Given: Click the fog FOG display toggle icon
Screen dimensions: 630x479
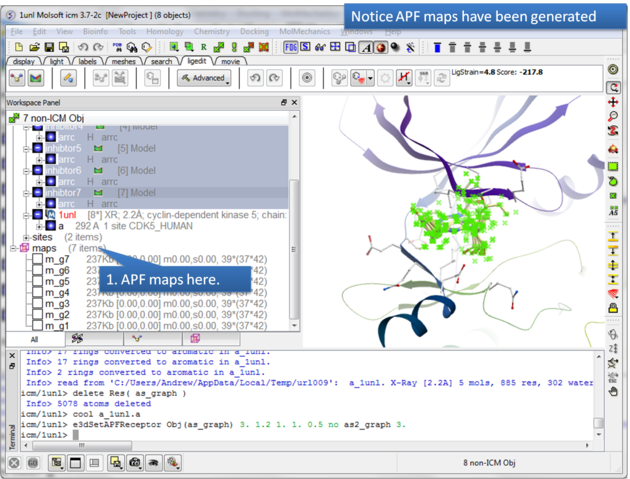Looking at the screenshot, I should pyautogui.click(x=291, y=47).
